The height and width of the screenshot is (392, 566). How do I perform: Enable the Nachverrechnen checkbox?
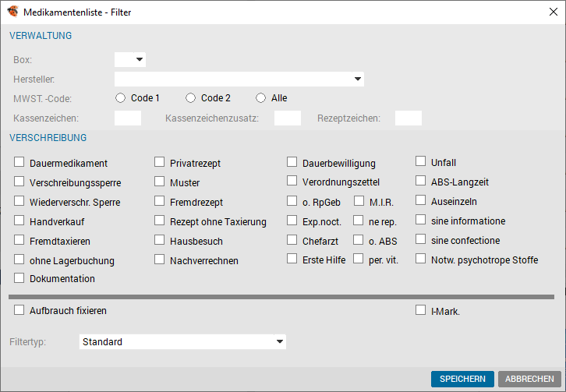point(160,260)
